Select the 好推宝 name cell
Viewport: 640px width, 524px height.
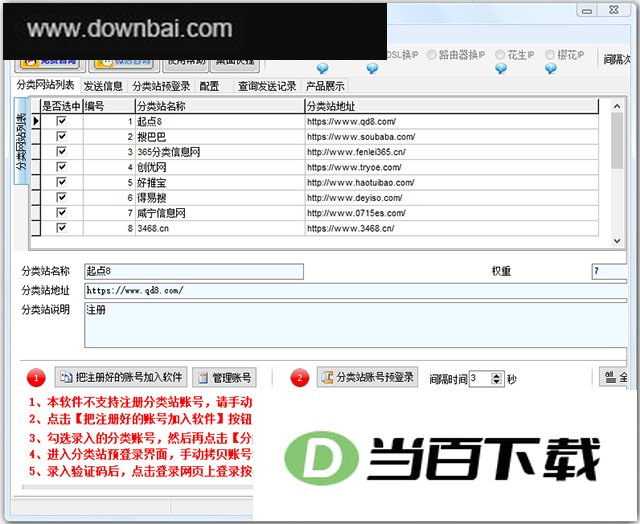coord(220,182)
